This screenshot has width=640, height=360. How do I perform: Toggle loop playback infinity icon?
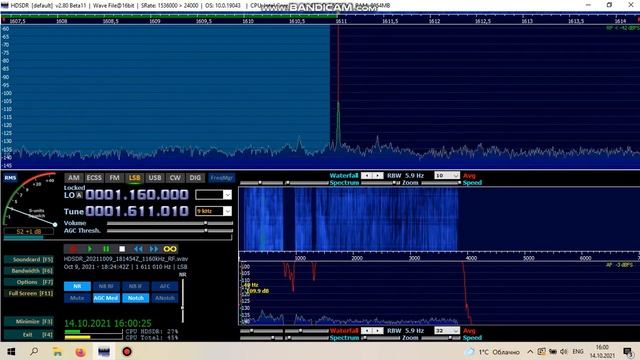(x=170, y=249)
